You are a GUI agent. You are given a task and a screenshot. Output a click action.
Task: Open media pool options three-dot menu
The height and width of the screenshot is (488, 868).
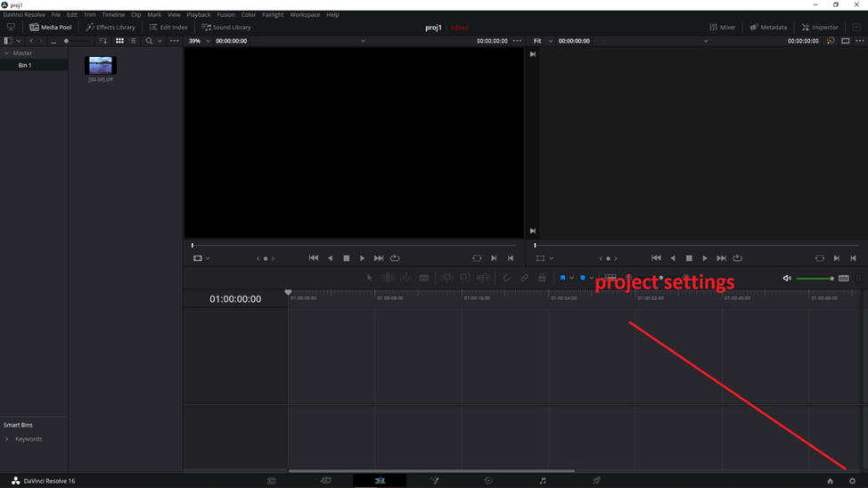pyautogui.click(x=175, y=41)
